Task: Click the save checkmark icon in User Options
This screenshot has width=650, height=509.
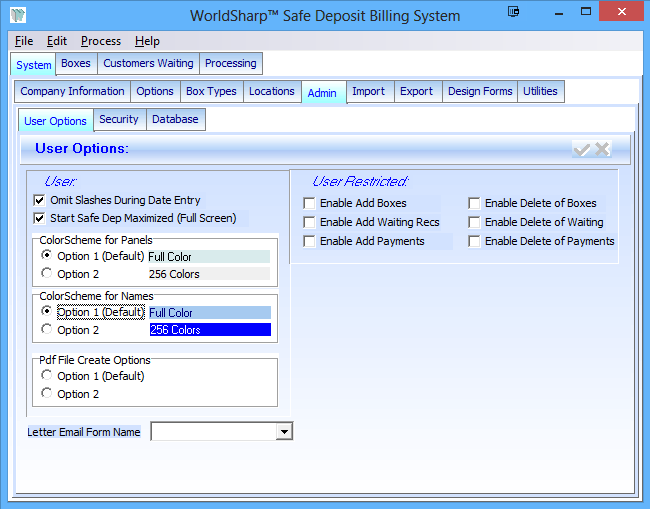Action: click(x=581, y=149)
